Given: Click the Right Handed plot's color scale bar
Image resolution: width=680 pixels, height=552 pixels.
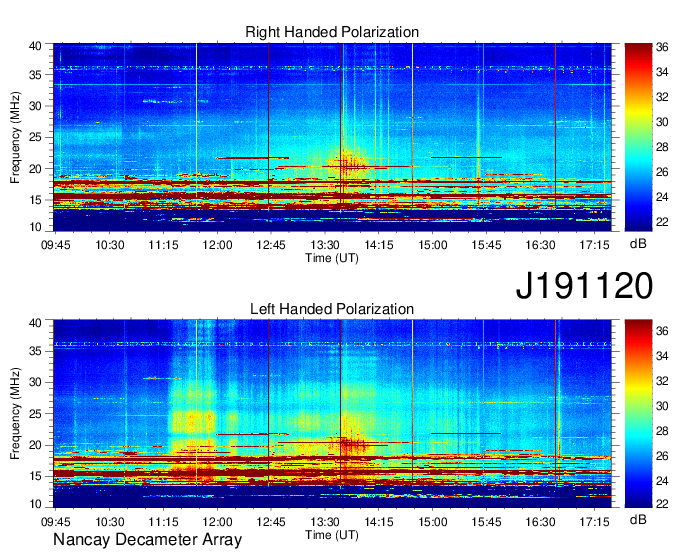Looking at the screenshot, I should [x=638, y=137].
